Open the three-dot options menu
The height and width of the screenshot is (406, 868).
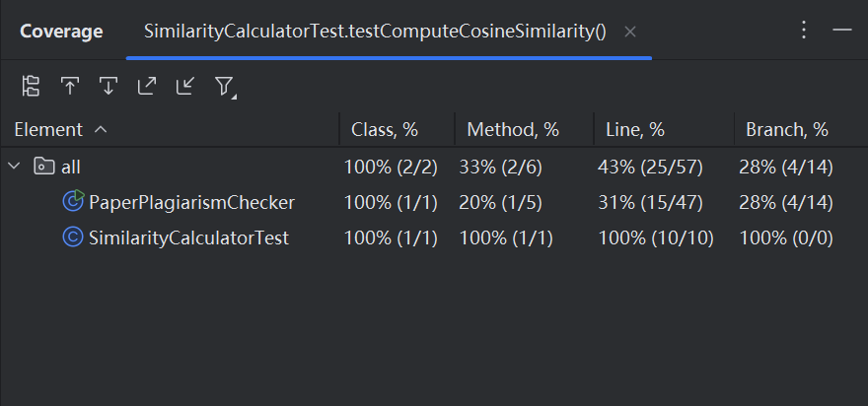point(804,31)
